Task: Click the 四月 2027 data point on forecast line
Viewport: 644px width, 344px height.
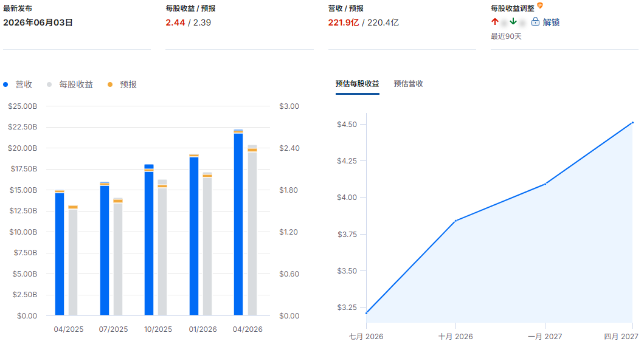Action: (x=632, y=122)
